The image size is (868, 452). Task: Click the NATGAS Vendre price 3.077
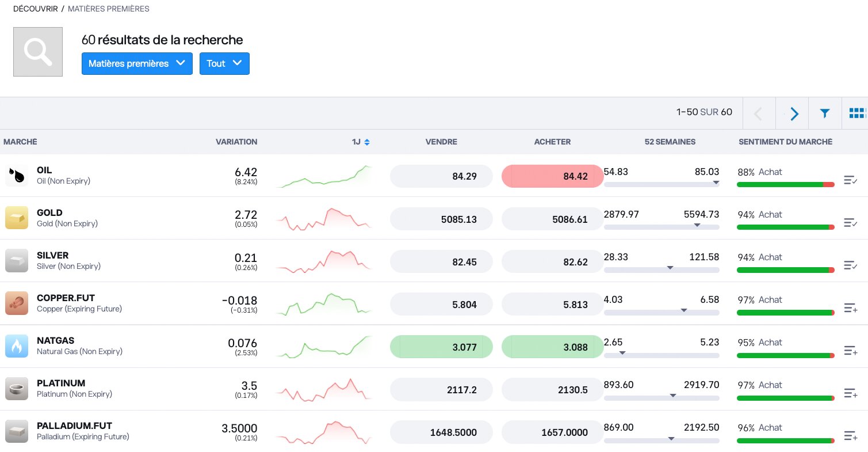[441, 347]
